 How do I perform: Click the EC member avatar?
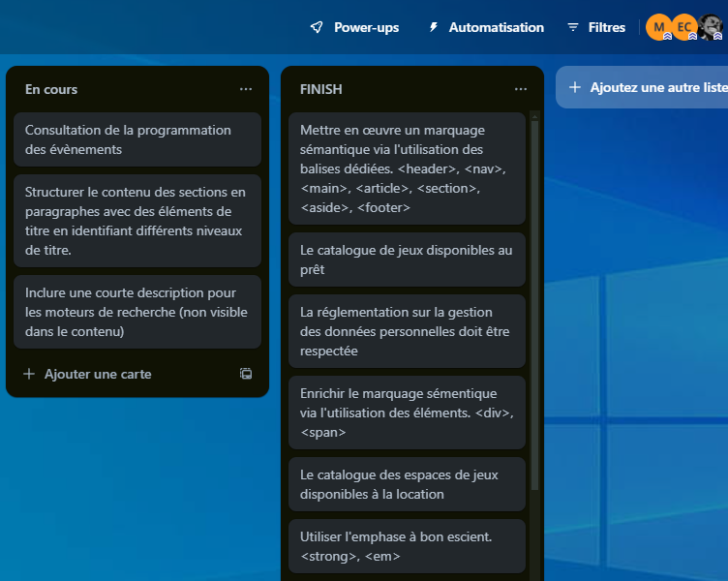click(683, 27)
